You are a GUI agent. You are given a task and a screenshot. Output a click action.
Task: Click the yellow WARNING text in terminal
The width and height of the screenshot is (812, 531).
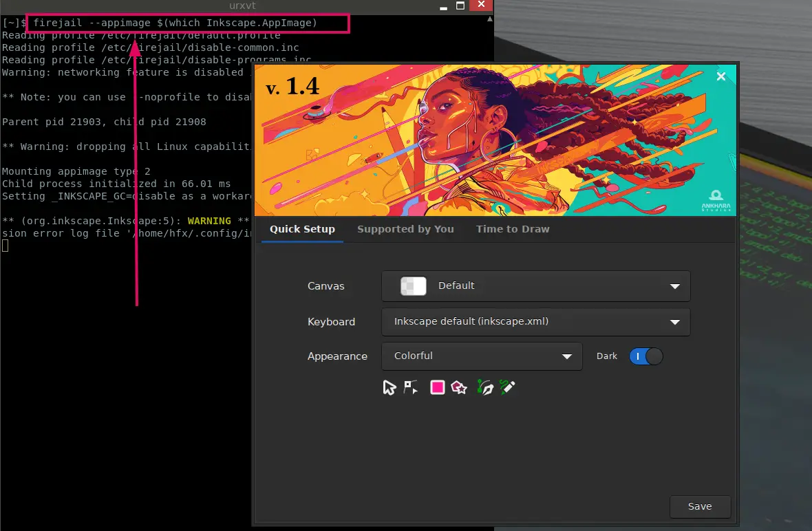point(209,221)
